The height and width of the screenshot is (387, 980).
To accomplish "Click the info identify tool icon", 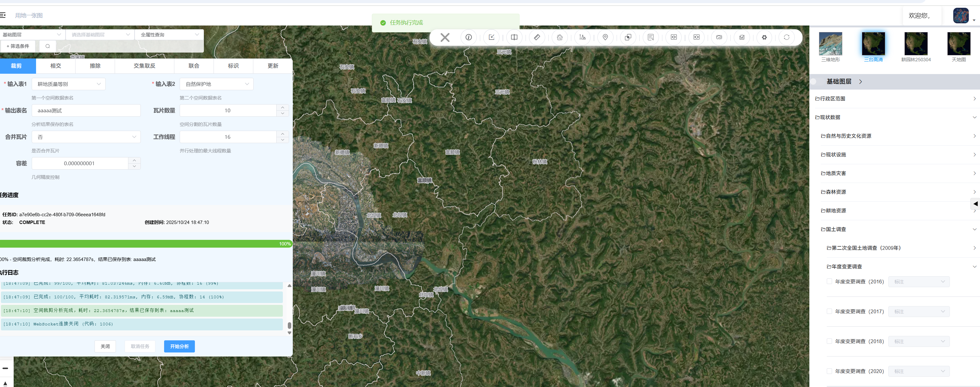I will pos(468,37).
